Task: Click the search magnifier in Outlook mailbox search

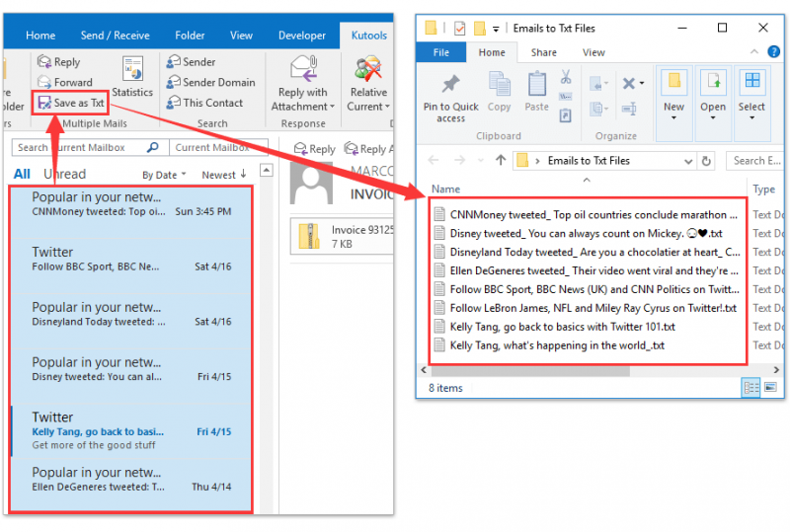Action: click(152, 147)
